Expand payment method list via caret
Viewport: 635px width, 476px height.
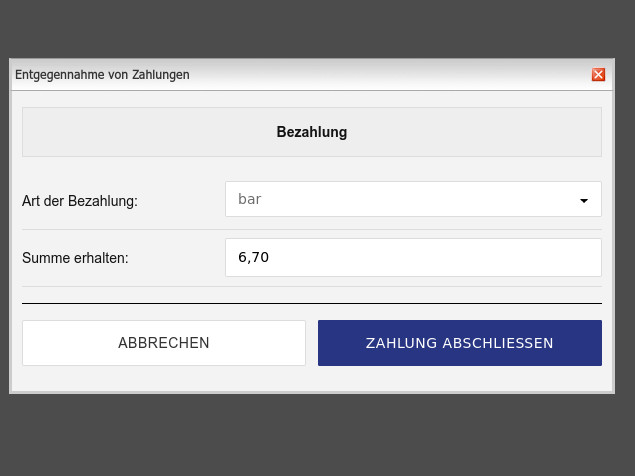pyautogui.click(x=584, y=201)
